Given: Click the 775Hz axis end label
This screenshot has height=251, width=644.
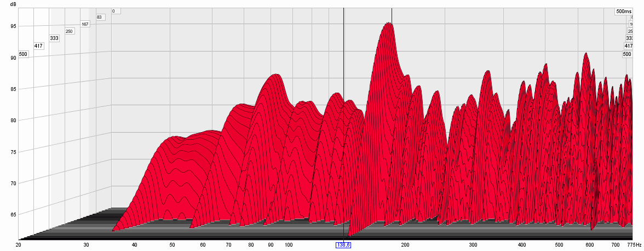Looking at the screenshot, I should pyautogui.click(x=634, y=245).
